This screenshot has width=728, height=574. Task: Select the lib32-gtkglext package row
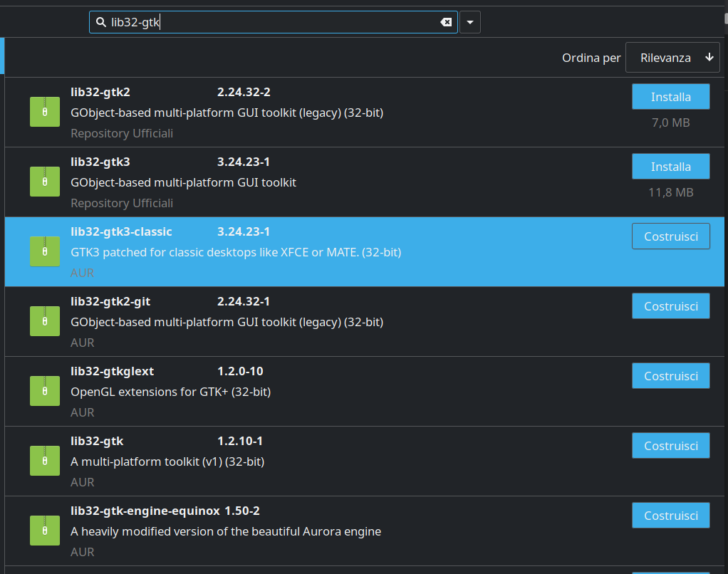[321, 391]
